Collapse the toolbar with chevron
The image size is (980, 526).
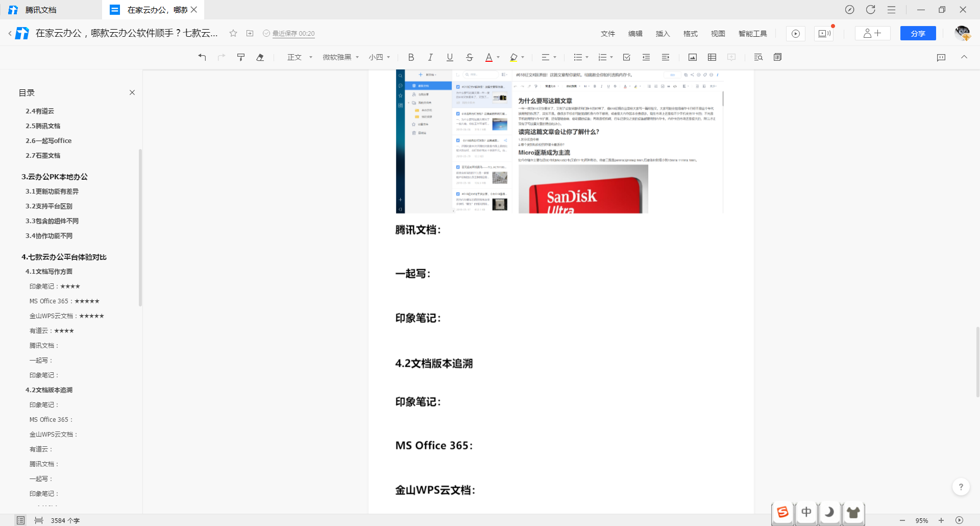[964, 57]
